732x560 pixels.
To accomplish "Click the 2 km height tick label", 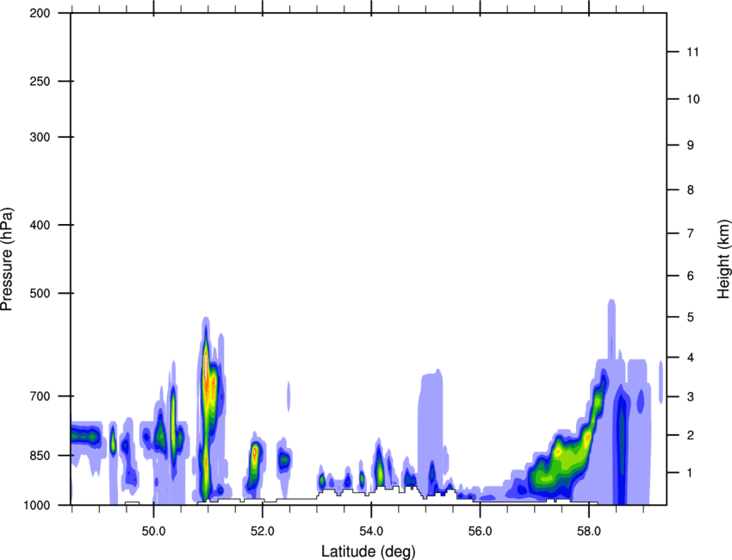I will click(691, 435).
